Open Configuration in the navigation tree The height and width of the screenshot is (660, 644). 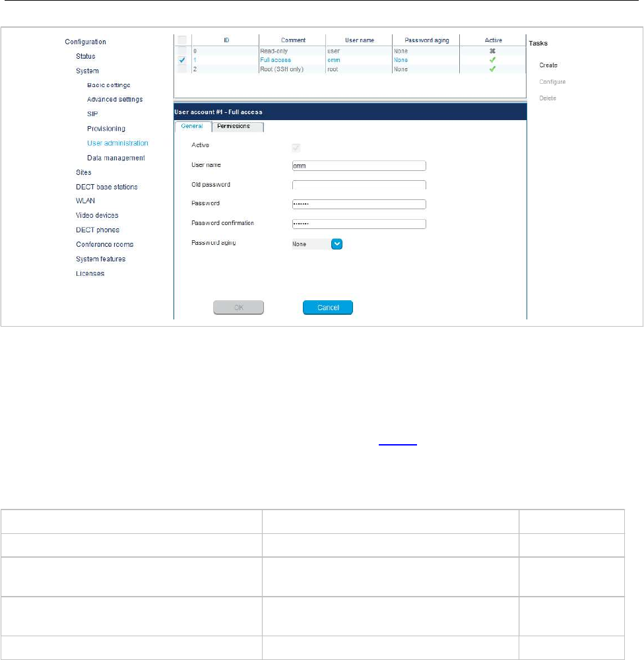(x=85, y=42)
